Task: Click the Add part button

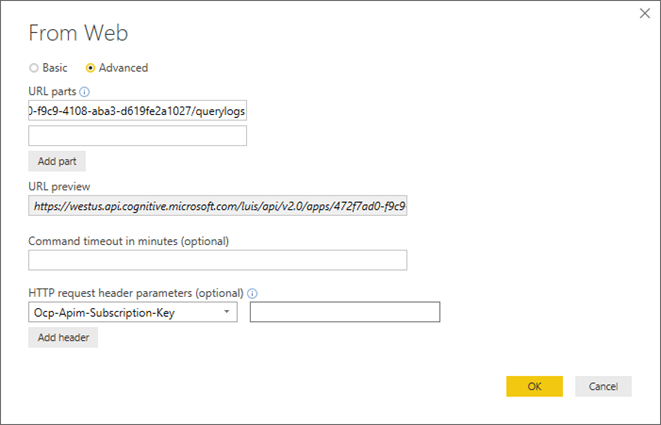Action: [57, 161]
